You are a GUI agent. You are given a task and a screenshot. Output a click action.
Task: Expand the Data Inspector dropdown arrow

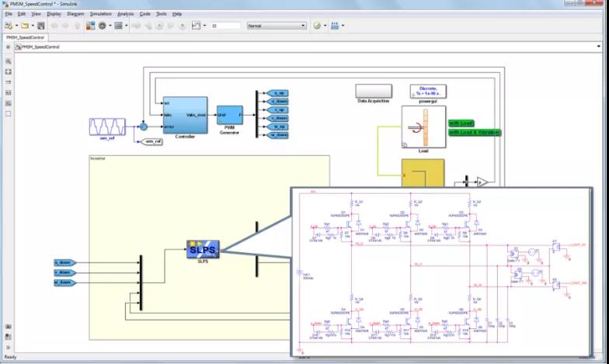point(205,26)
